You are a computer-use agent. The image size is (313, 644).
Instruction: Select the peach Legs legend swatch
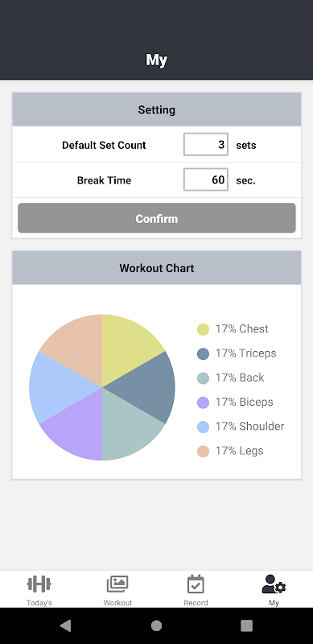(203, 451)
